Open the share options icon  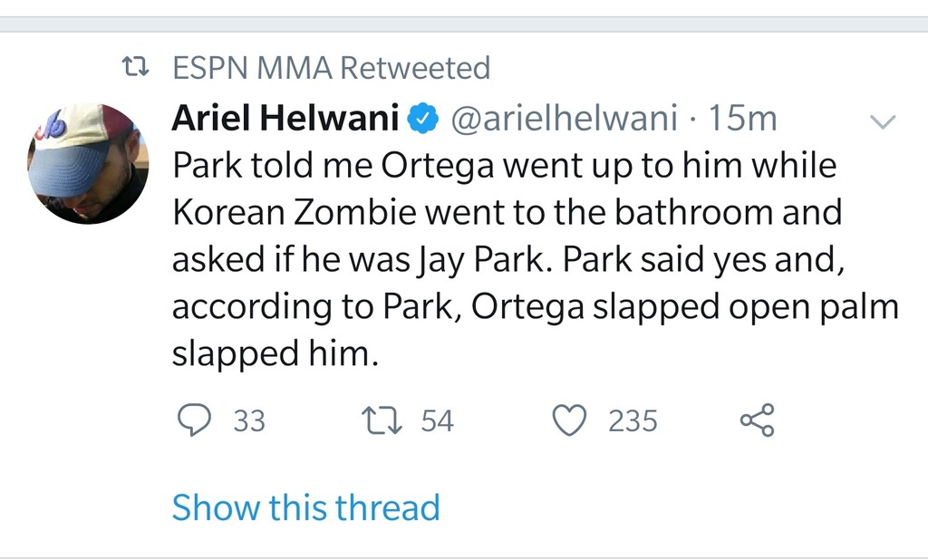(758, 420)
